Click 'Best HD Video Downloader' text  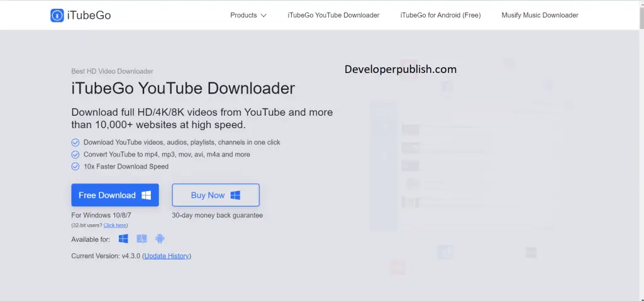pos(112,71)
